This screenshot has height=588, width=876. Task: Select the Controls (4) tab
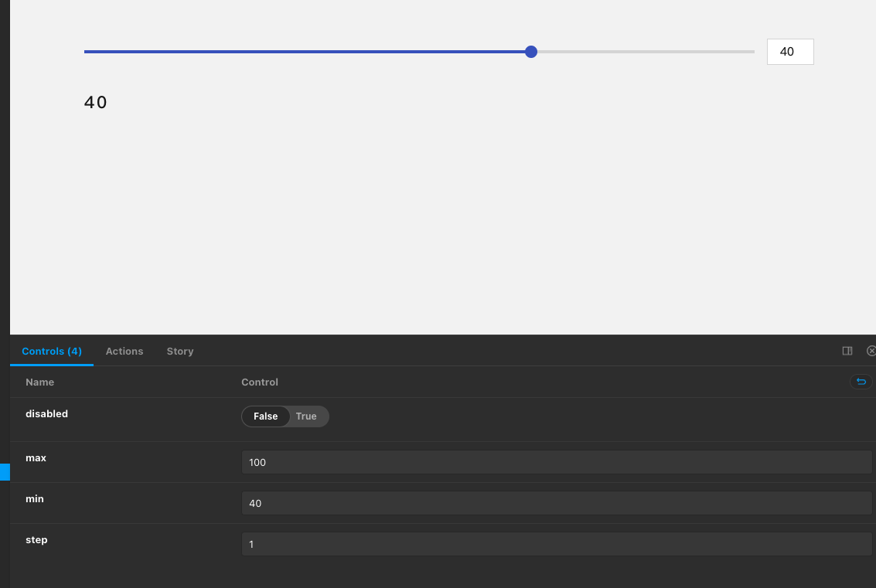[x=51, y=351]
